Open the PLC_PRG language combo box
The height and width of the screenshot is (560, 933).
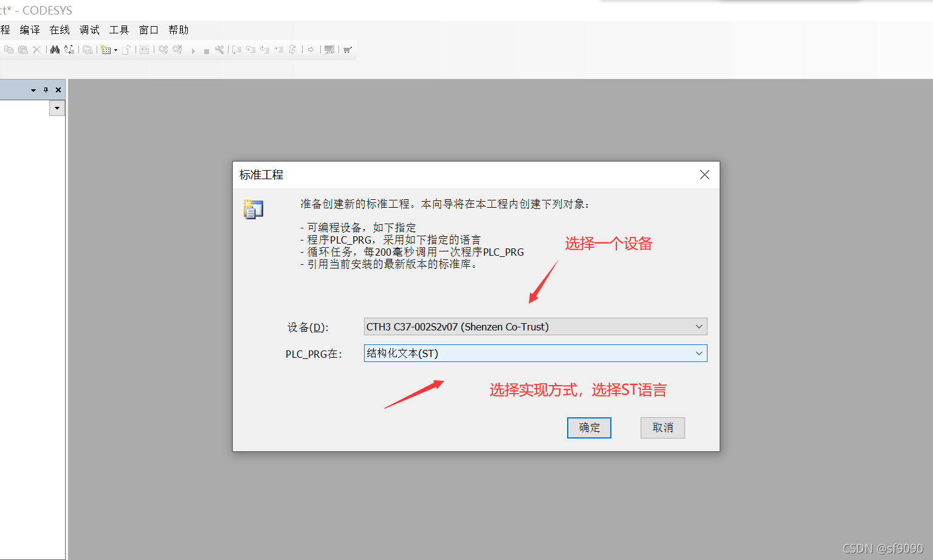pos(535,353)
